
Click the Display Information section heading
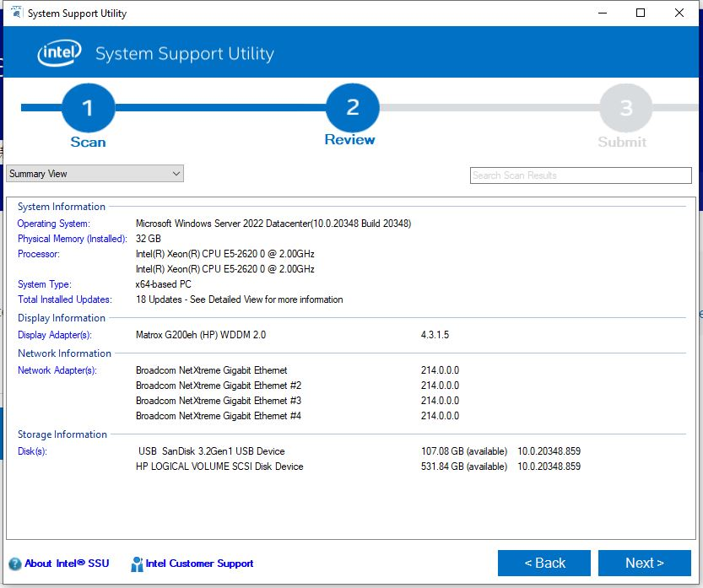coord(62,318)
